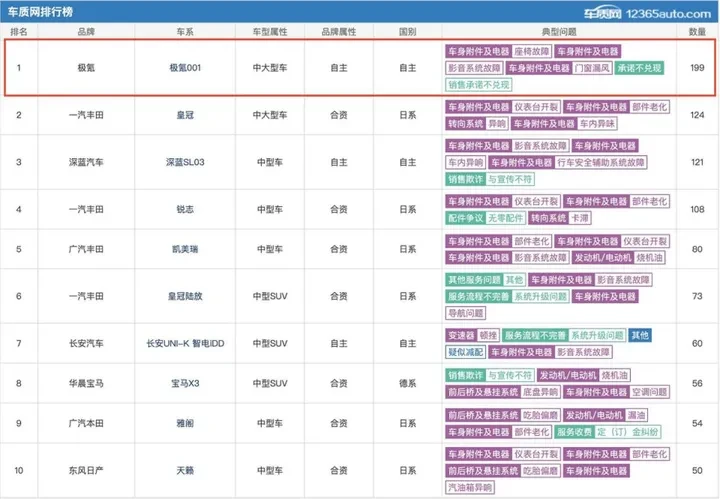Click the 销售承诺不兑现 issue tag
The image size is (720, 499).
click(x=478, y=85)
